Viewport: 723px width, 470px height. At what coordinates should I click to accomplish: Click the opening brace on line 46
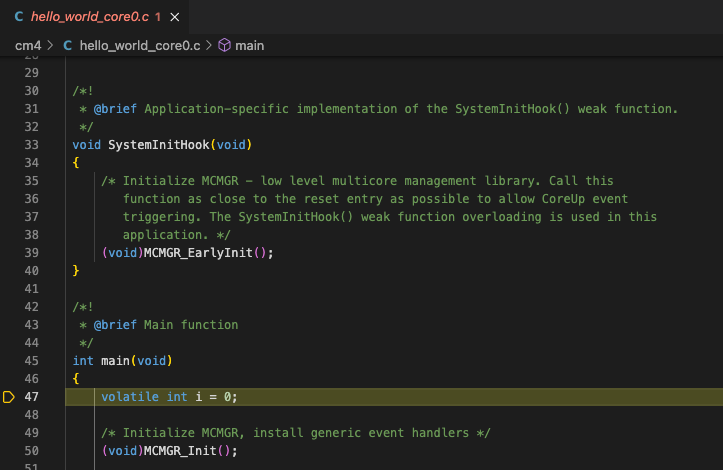coord(76,379)
